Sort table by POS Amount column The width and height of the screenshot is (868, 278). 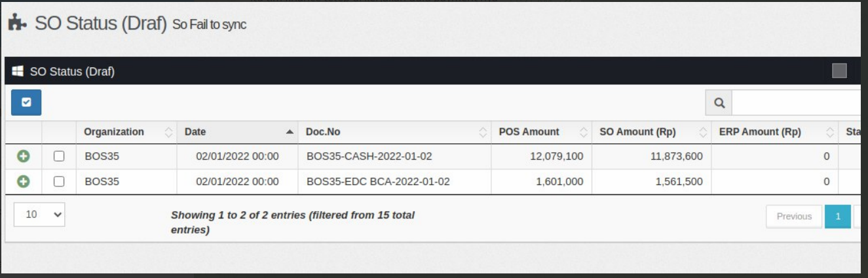(540, 132)
